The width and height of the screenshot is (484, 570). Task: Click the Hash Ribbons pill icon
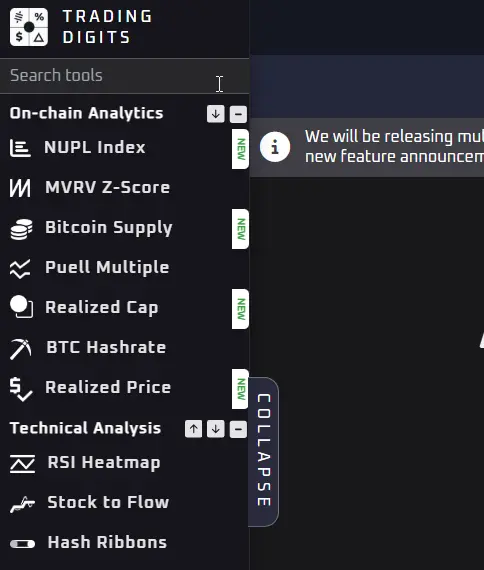[23, 544]
